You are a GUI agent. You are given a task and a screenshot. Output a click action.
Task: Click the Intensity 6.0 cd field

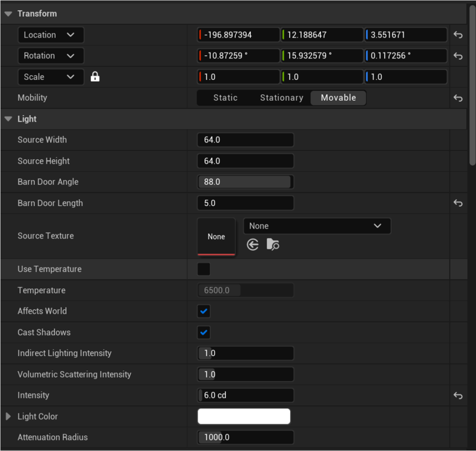[x=245, y=395]
